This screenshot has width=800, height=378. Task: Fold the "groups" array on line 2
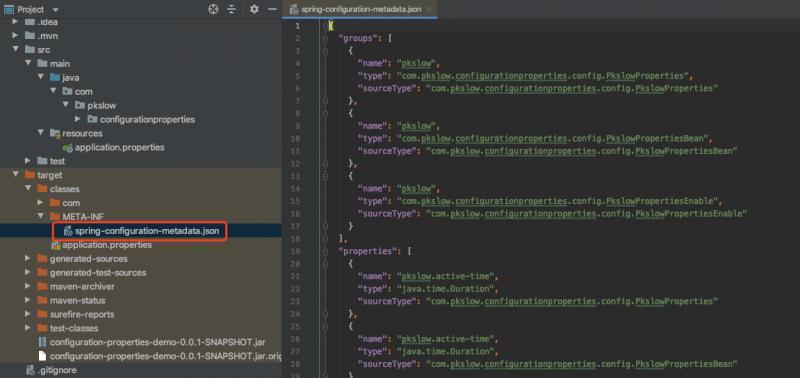coord(326,38)
